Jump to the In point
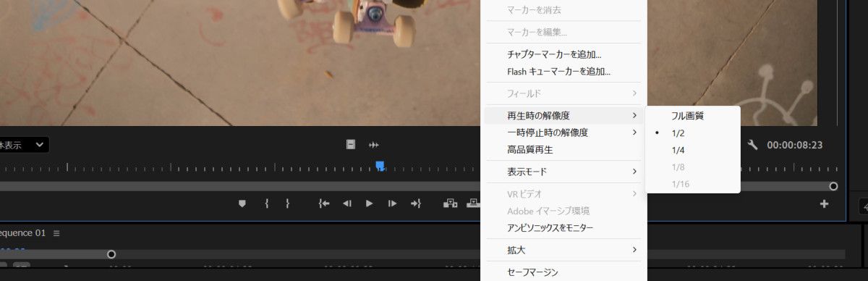Screen dimensions: 868x281 (x=324, y=204)
